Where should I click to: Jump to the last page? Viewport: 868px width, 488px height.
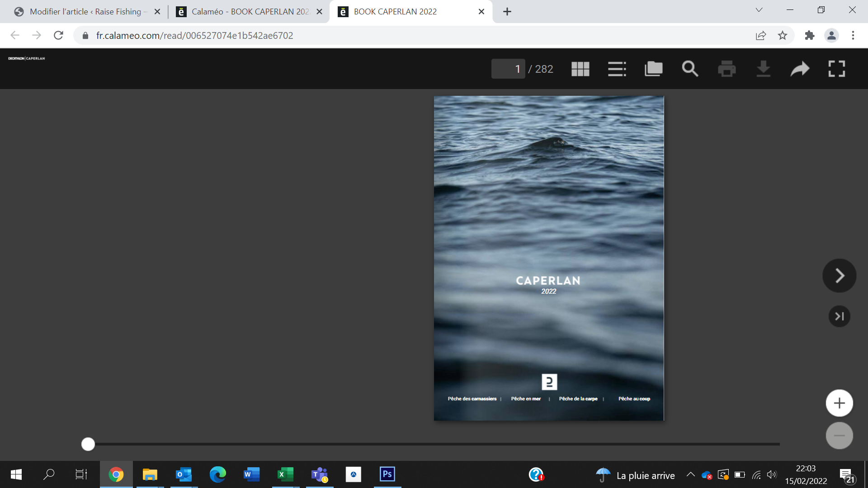coord(840,316)
